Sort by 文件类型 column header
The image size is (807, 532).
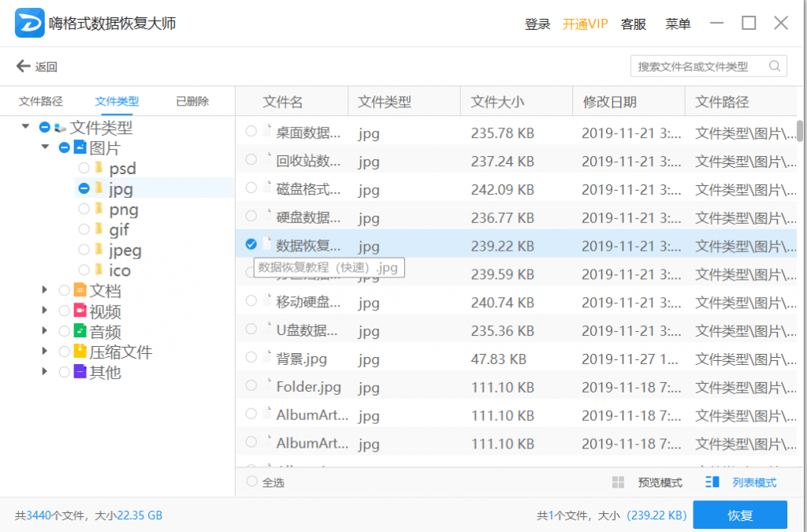coord(385,102)
